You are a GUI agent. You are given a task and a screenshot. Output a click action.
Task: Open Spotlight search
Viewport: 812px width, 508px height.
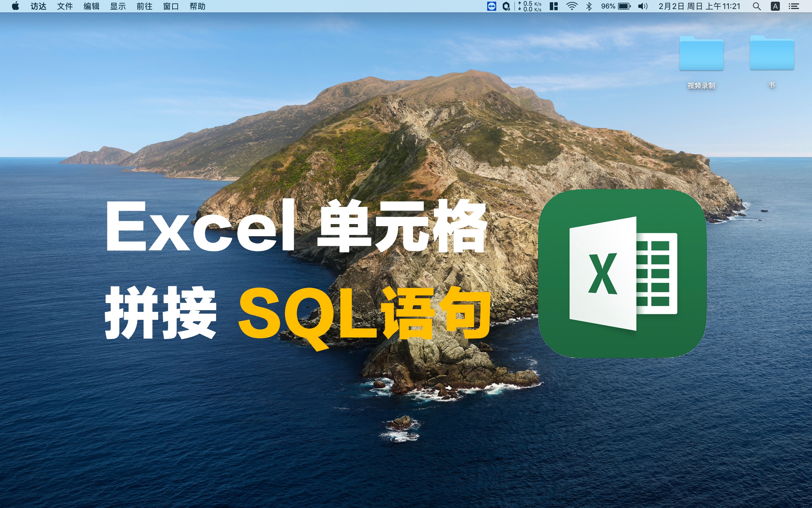757,6
